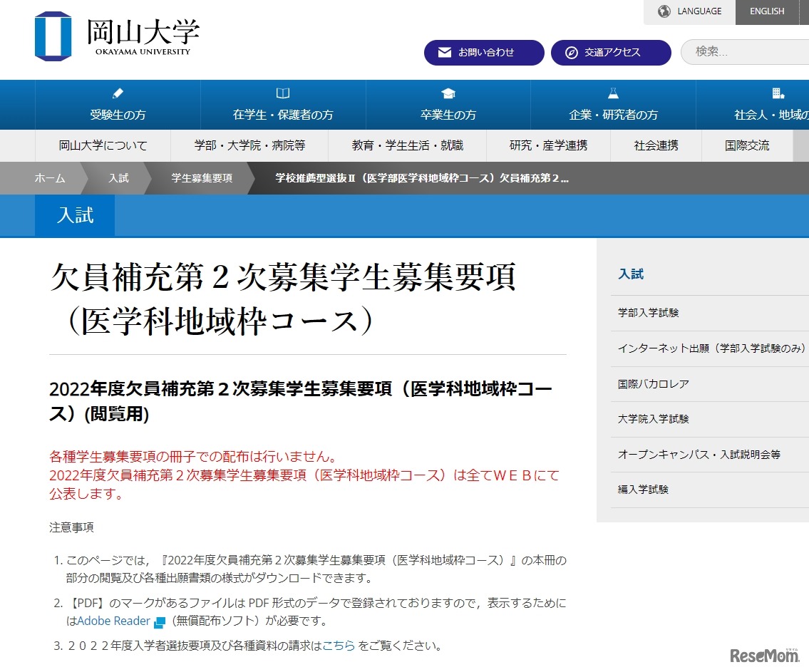Viewport: 809px width, 672px height.
Task: Click the Adobe Reader software icon
Action: 158,621
